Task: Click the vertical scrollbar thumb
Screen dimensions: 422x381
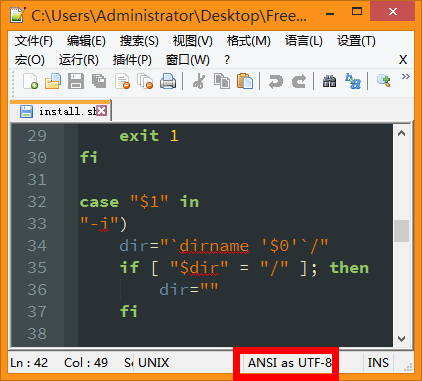Action: [402, 231]
